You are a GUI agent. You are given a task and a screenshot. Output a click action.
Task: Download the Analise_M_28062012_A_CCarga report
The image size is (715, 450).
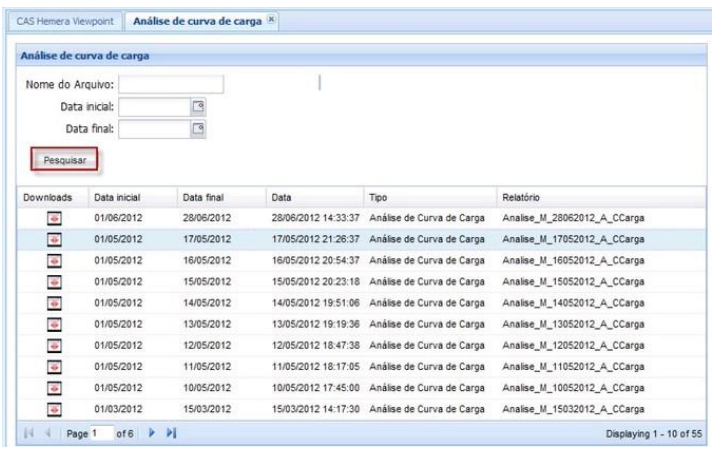pos(54,217)
